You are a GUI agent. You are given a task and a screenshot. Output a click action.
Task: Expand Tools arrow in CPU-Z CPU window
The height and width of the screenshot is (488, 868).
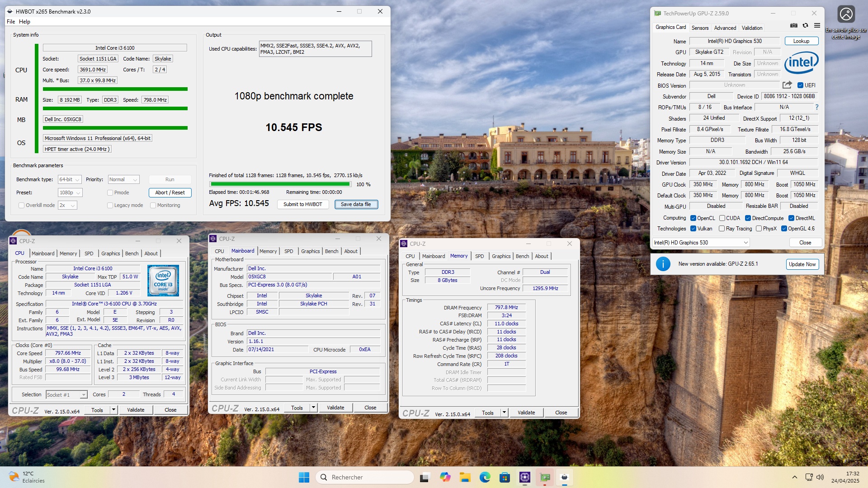113,410
